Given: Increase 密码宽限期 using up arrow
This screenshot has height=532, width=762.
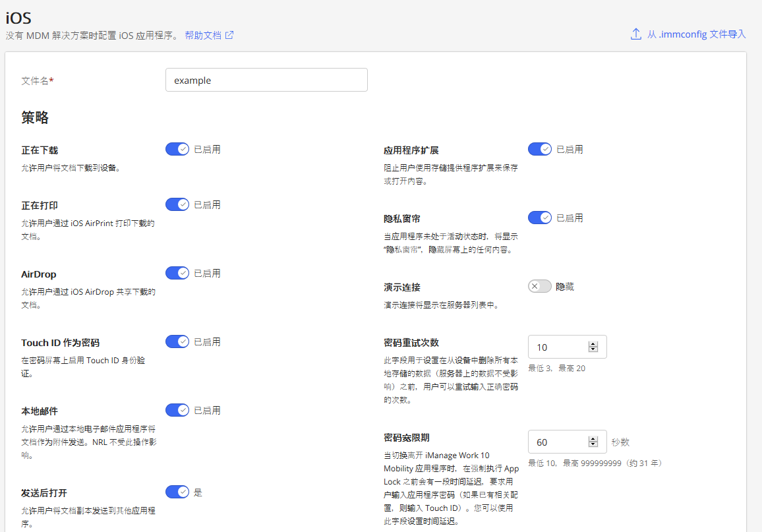Looking at the screenshot, I should click(x=593, y=439).
